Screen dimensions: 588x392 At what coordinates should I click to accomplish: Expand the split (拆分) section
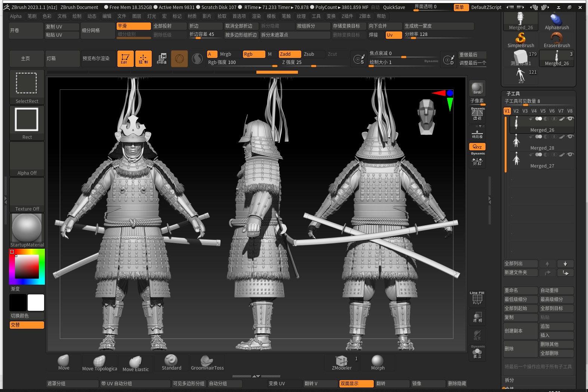coord(510,380)
